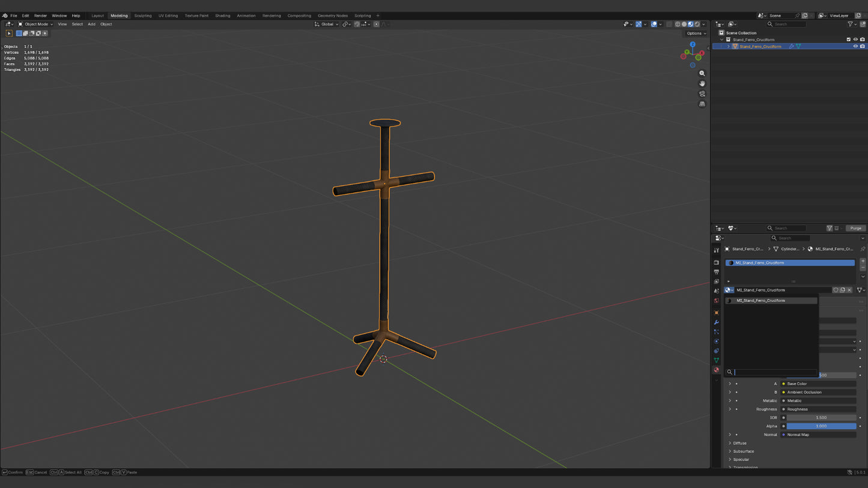This screenshot has width=868, height=488.
Task: Click the Blender logo menu icon
Action: click(x=5, y=16)
